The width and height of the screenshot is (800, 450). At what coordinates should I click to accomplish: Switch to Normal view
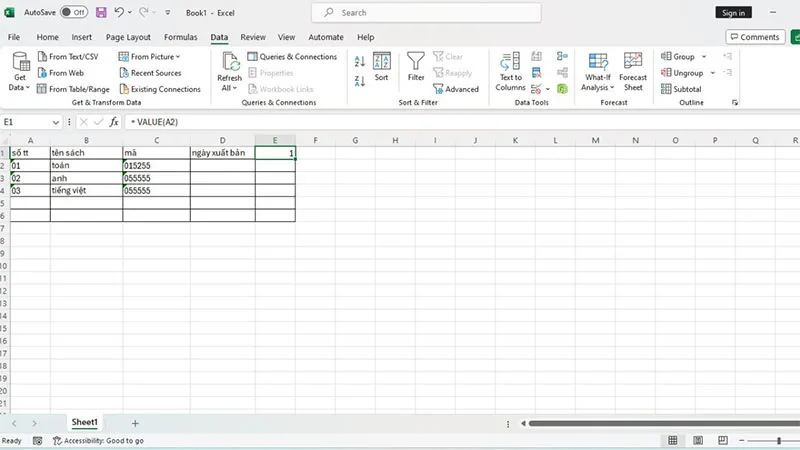pyautogui.click(x=672, y=440)
